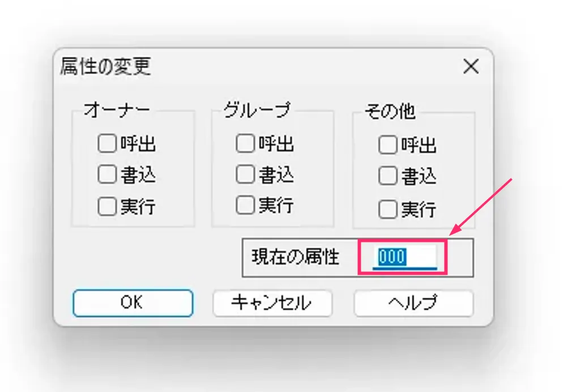Screen dimensions: 568x392
Task: Click the 現在の属性 label text
Action: (x=295, y=258)
